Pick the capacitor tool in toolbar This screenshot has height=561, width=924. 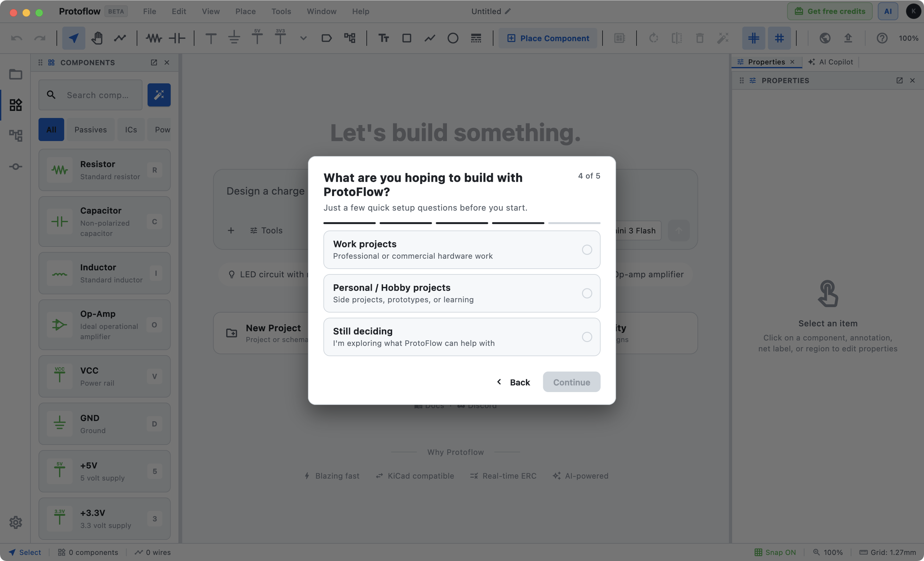(x=177, y=38)
